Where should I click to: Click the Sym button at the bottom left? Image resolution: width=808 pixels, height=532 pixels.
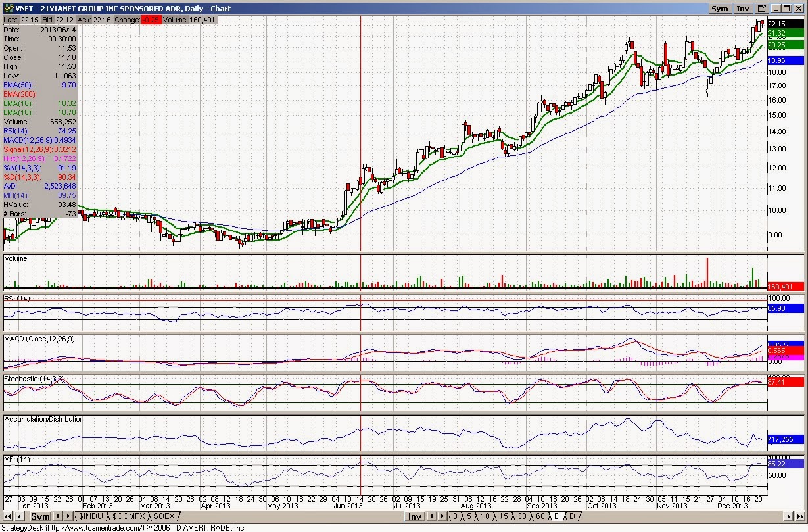pyautogui.click(x=40, y=516)
